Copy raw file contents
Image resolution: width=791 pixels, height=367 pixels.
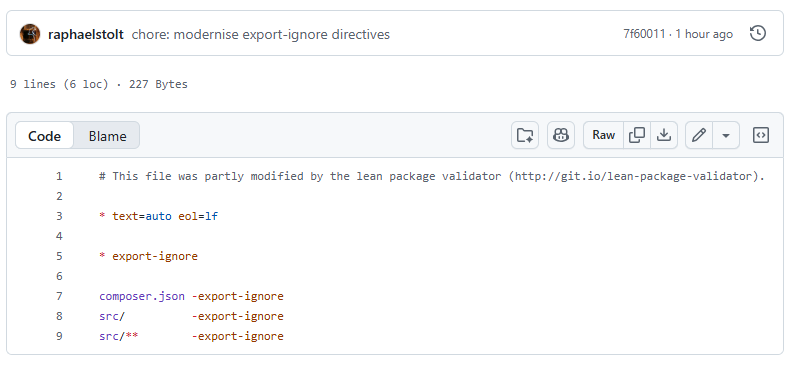[637, 135]
